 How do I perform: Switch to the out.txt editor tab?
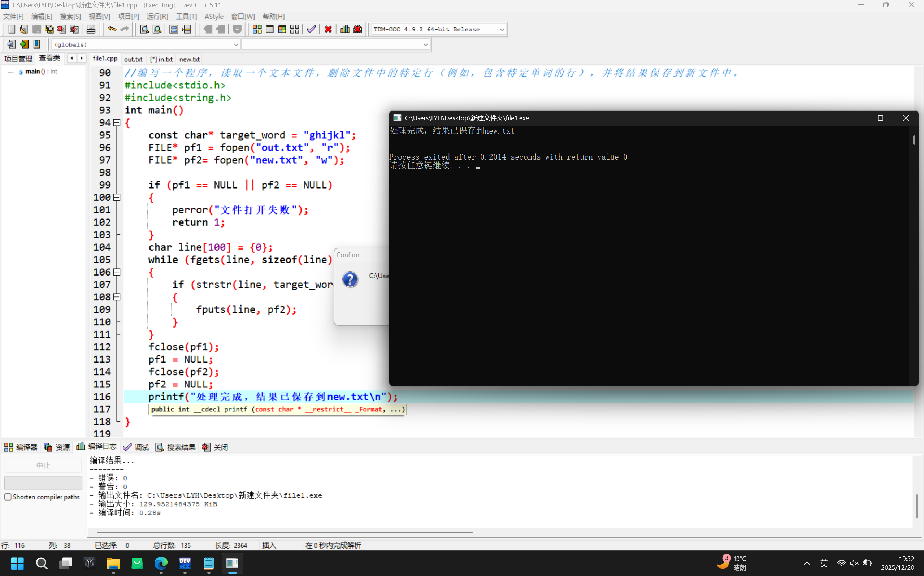tap(133, 60)
